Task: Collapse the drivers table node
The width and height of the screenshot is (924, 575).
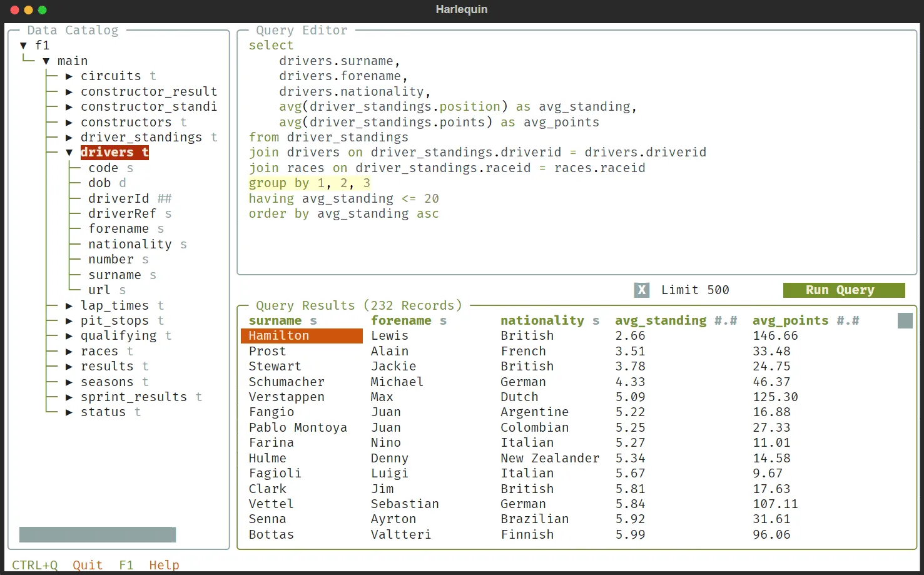Action: point(69,153)
